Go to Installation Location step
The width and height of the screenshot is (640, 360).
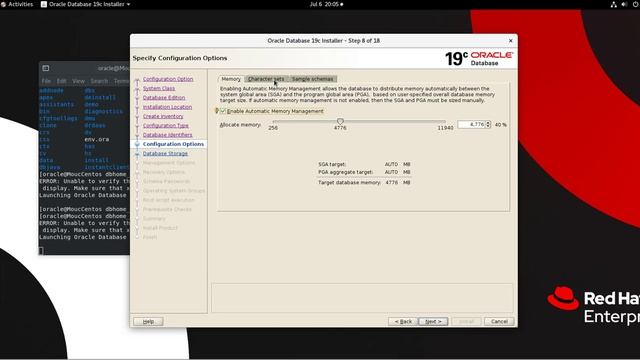click(167, 107)
